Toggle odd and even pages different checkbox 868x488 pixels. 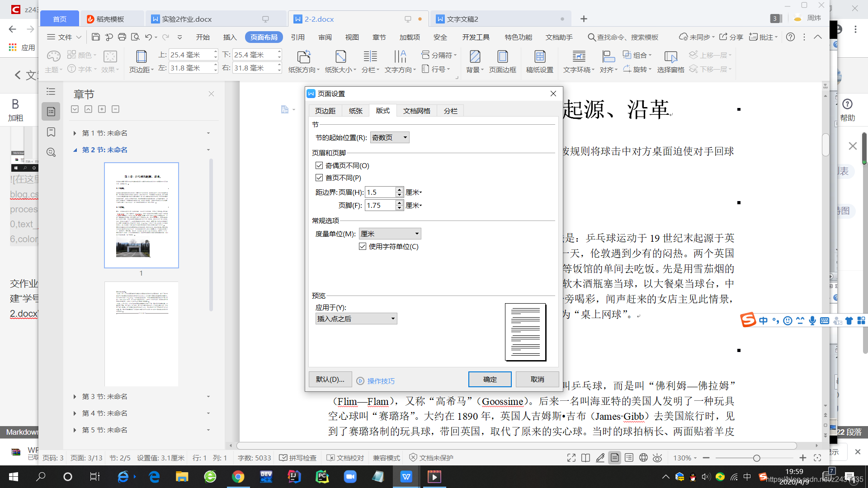[x=319, y=165]
